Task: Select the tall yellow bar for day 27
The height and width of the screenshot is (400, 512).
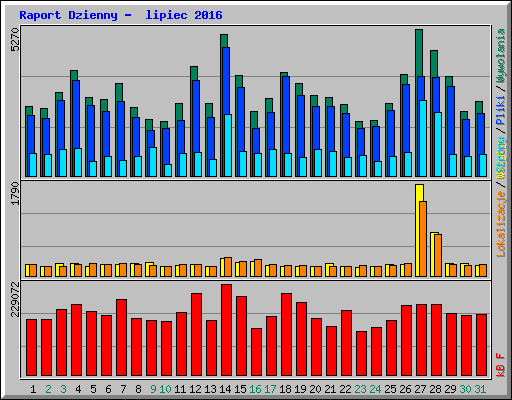Action: 418,230
